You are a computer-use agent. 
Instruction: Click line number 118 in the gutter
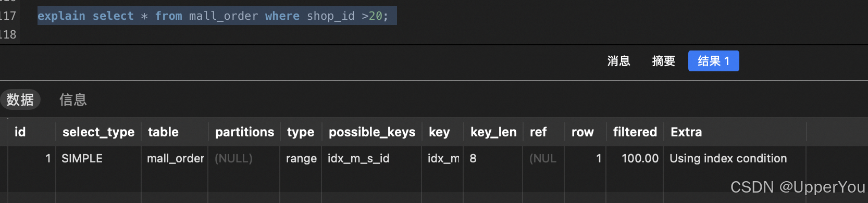[8, 35]
